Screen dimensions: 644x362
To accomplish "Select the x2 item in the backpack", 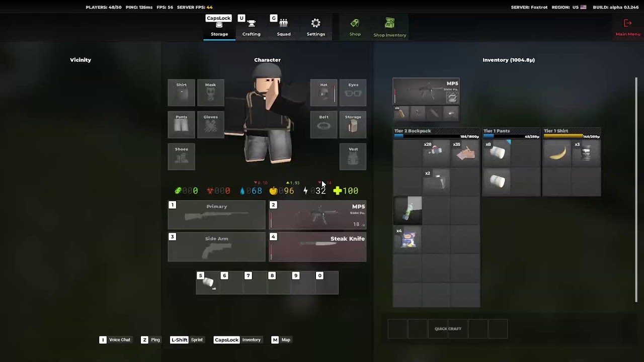I will (x=436, y=181).
